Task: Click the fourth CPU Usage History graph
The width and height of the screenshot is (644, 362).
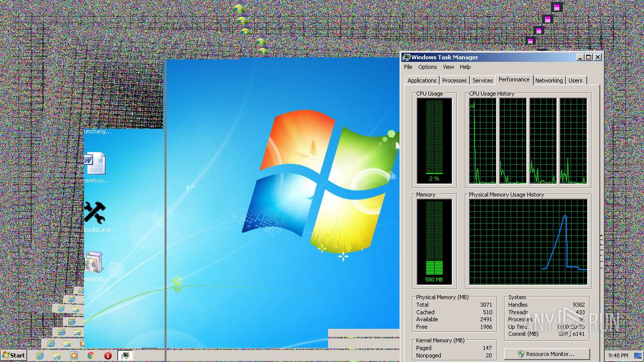Action: click(574, 141)
